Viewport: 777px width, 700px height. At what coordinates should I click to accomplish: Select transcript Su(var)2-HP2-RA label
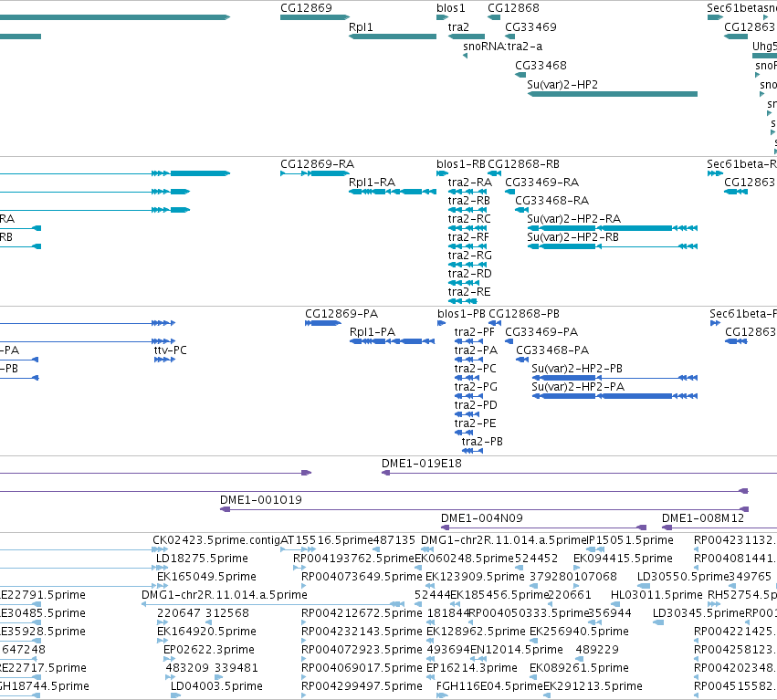point(573,219)
